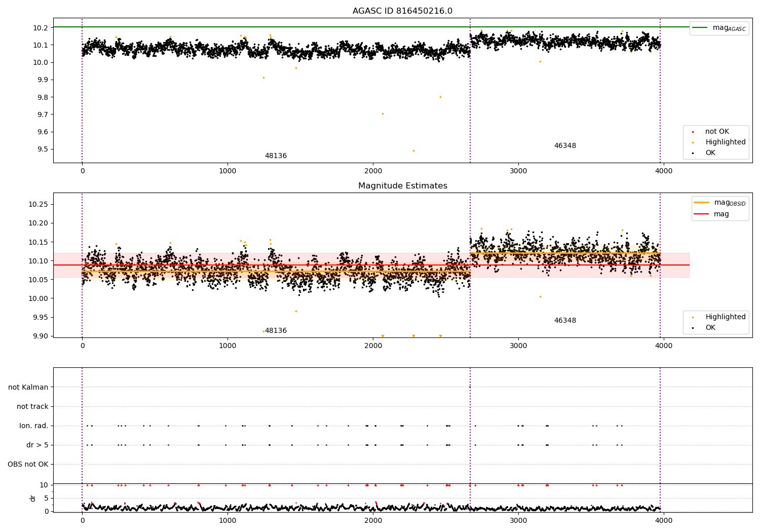This screenshot has width=760, height=532.
Task: Click the orange outlier point near magnitude 9.7
Action: click(x=383, y=113)
